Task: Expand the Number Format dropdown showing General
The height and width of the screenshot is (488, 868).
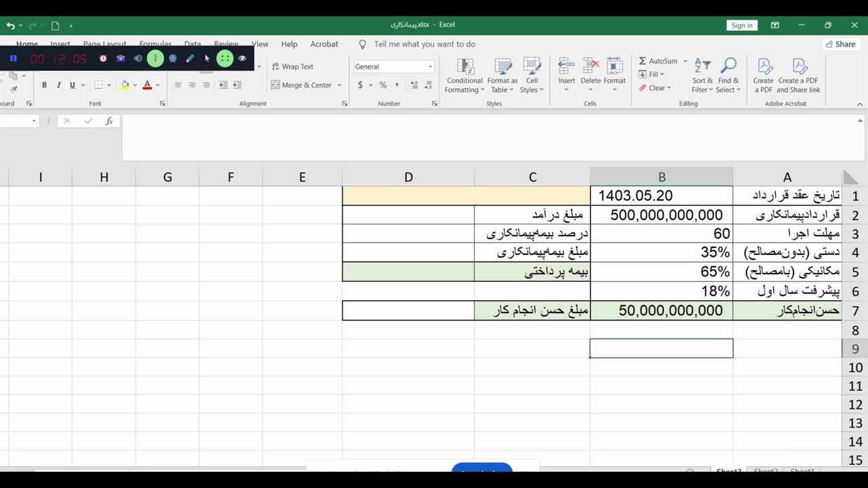Action: (x=430, y=66)
